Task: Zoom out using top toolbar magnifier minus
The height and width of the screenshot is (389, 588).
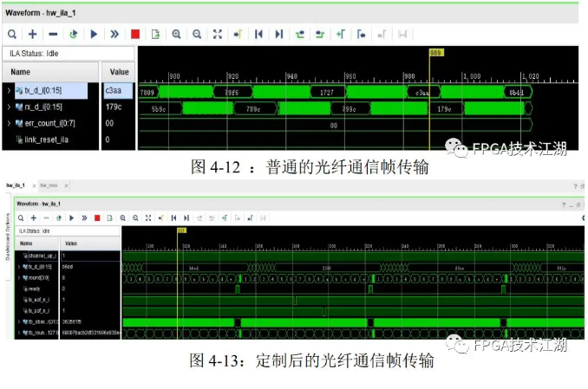Action: point(197,34)
